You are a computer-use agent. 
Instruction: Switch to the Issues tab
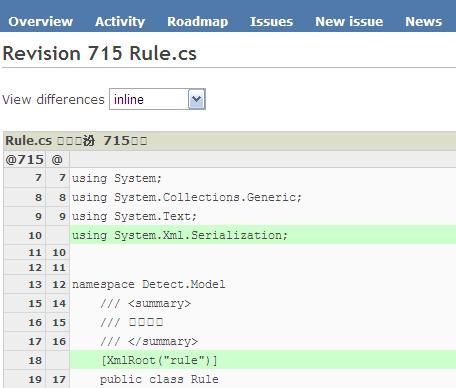tap(271, 22)
